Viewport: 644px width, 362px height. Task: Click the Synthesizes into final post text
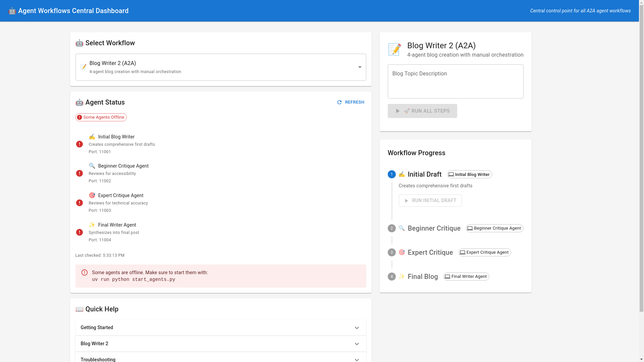pos(114,233)
